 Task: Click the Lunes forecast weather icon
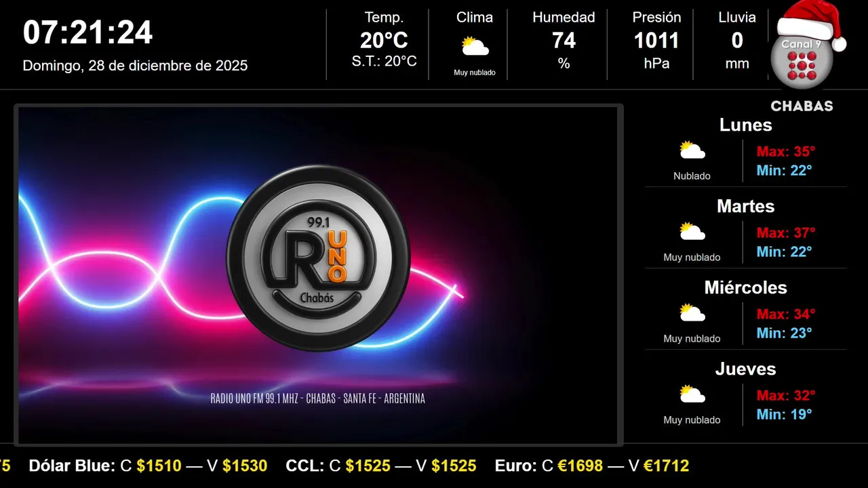pyautogui.click(x=692, y=150)
